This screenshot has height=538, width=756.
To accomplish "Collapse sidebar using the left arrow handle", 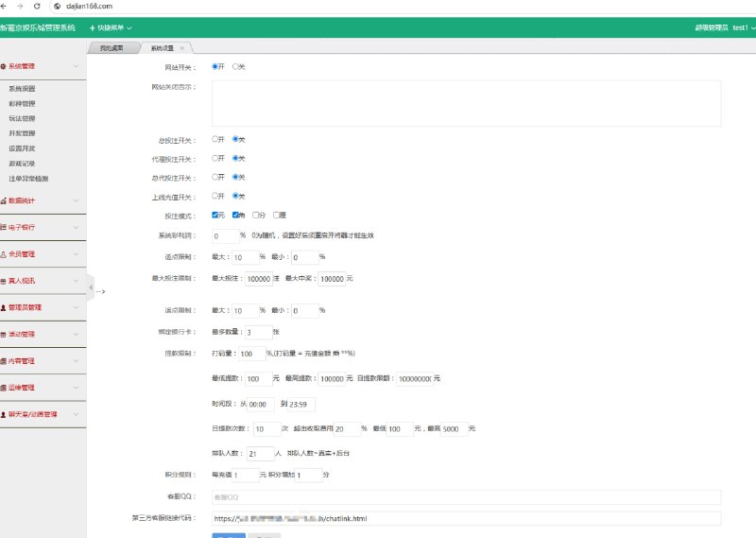I will pyautogui.click(x=91, y=286).
